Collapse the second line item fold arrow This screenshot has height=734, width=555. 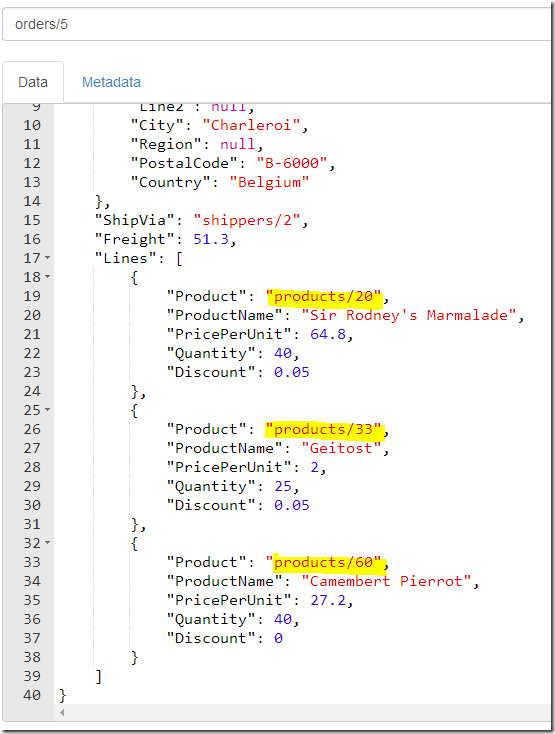[48, 410]
